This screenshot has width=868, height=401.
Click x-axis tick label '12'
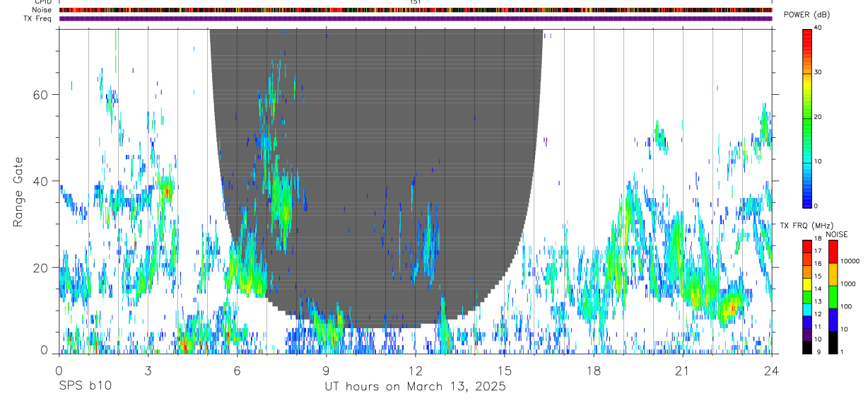tap(415, 370)
